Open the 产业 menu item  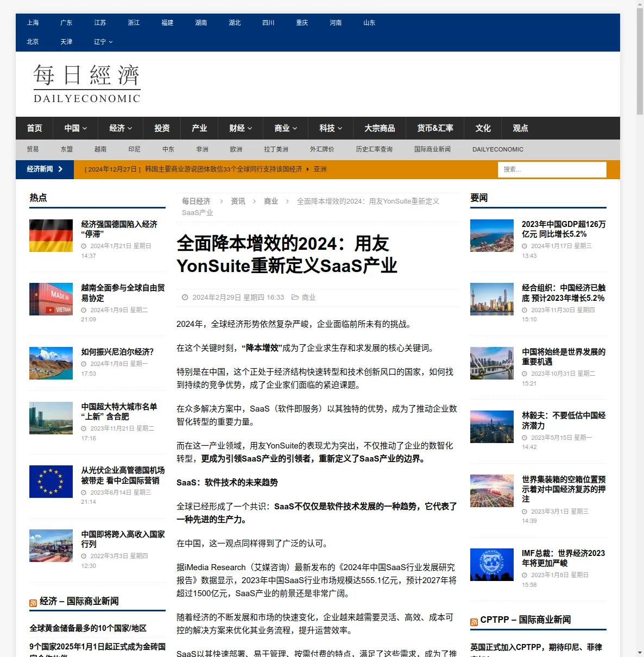click(199, 128)
